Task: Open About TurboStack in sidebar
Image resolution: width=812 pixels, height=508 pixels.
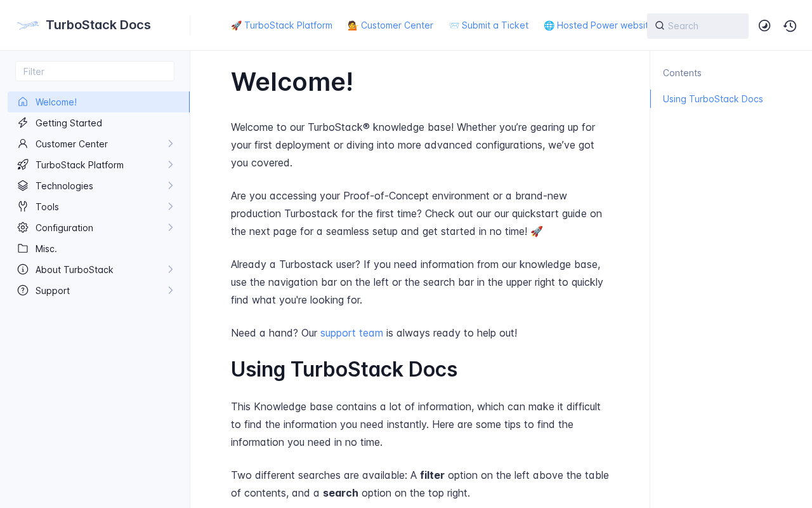Action: click(x=98, y=269)
